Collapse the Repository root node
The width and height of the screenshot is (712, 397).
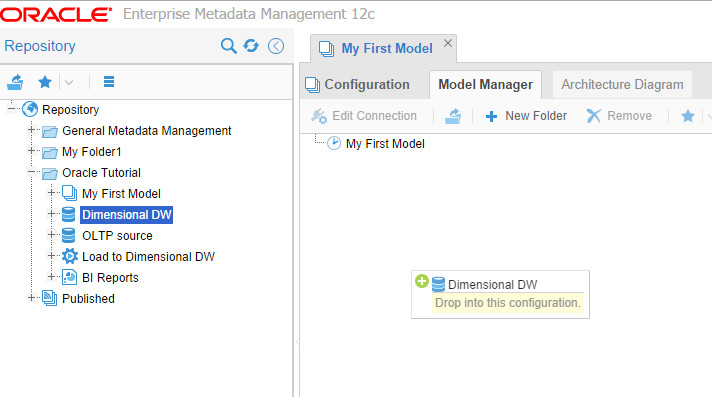(12, 108)
